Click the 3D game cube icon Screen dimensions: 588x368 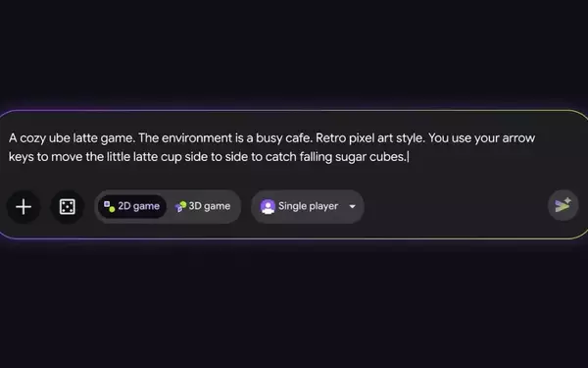coord(180,206)
